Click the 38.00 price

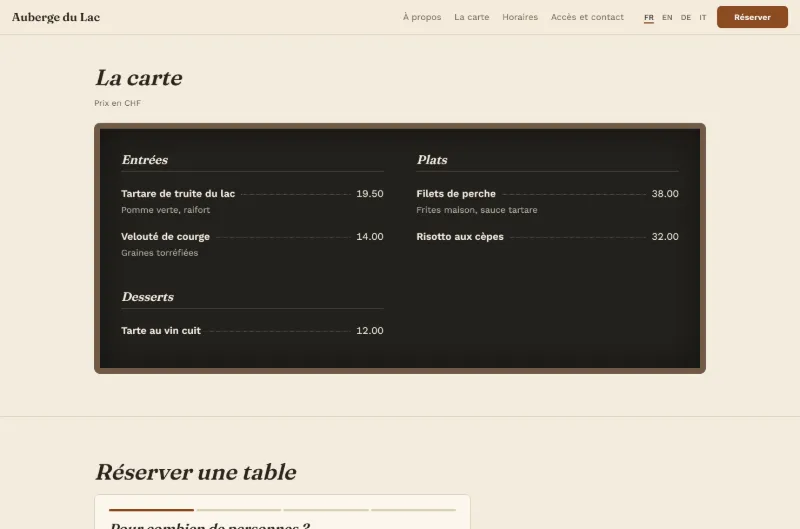pyautogui.click(x=665, y=193)
